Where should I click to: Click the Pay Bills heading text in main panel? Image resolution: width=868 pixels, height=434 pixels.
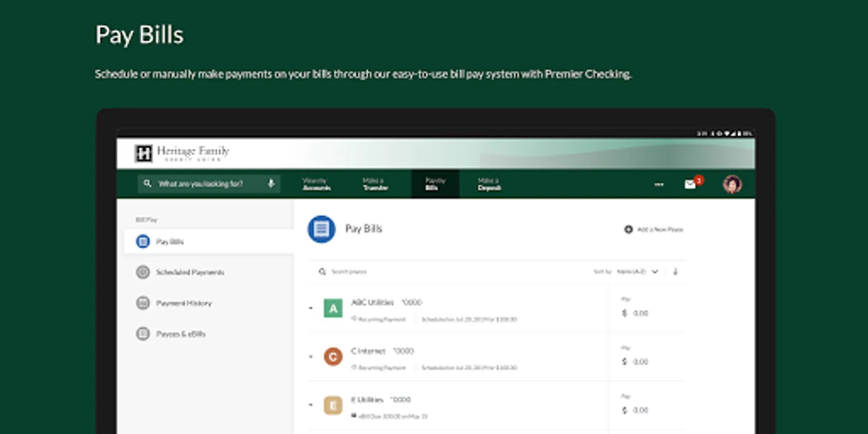[x=364, y=229]
